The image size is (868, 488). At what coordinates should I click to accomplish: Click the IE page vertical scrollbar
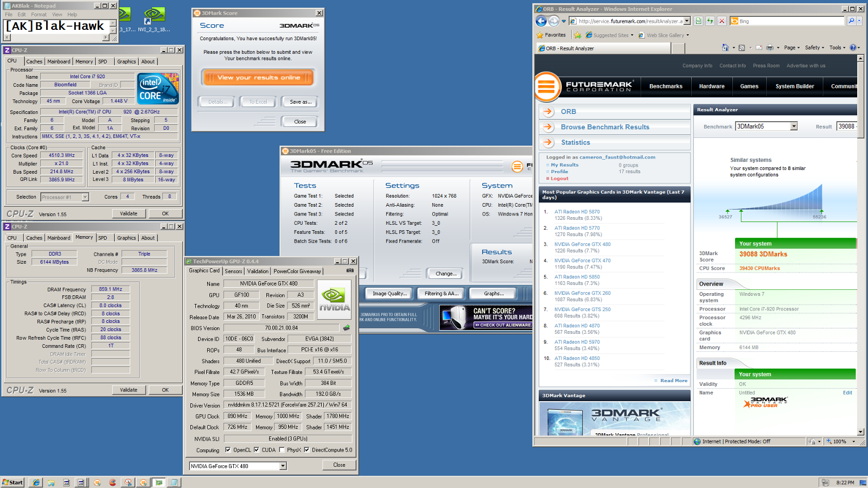[861, 244]
